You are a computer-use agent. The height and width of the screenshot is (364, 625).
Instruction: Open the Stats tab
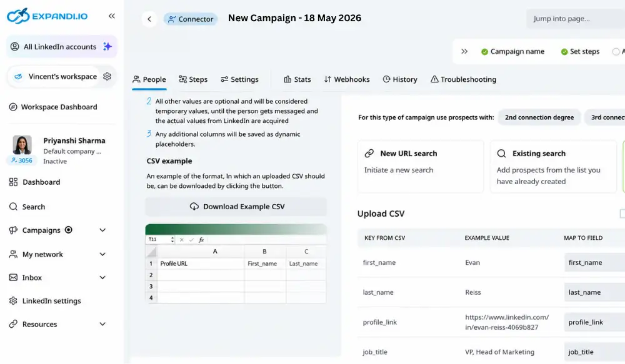pos(297,79)
